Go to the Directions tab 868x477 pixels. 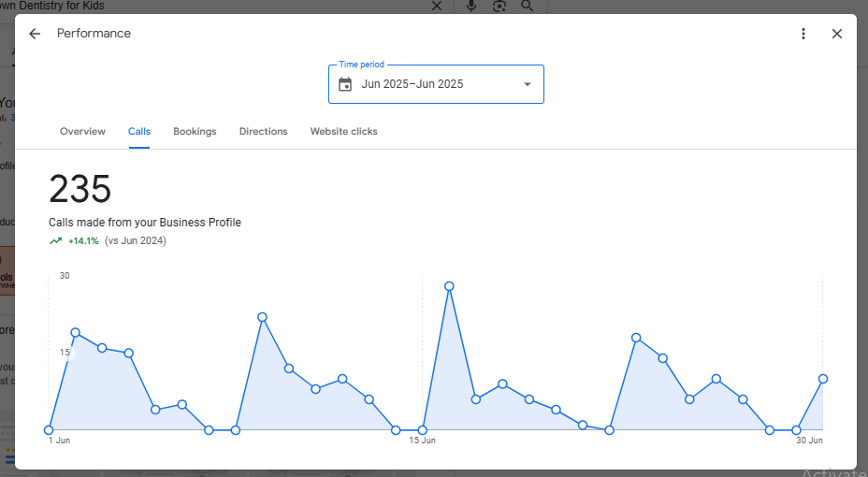tap(263, 132)
